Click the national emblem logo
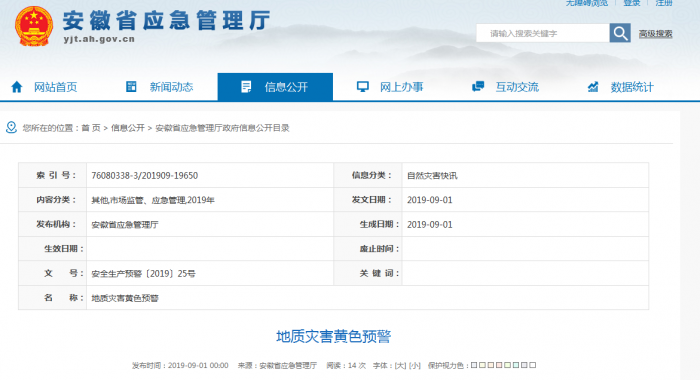This screenshot has width=700, height=380. coord(34,26)
